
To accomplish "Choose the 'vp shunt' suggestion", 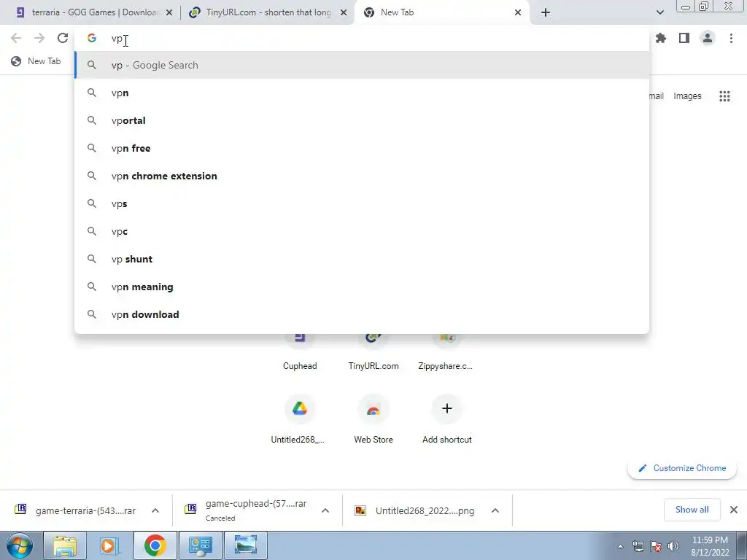I will (x=362, y=259).
